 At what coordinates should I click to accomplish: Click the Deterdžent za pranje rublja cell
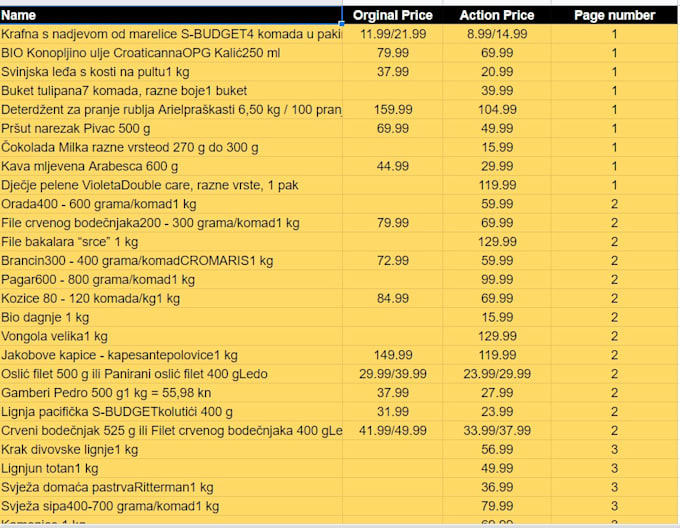coord(171,109)
